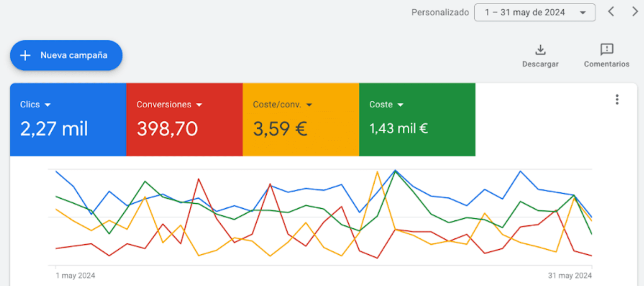Viewport: 644px width, 286px height.
Task: Select the 3,59 € value on yellow card
Action: [x=280, y=129]
